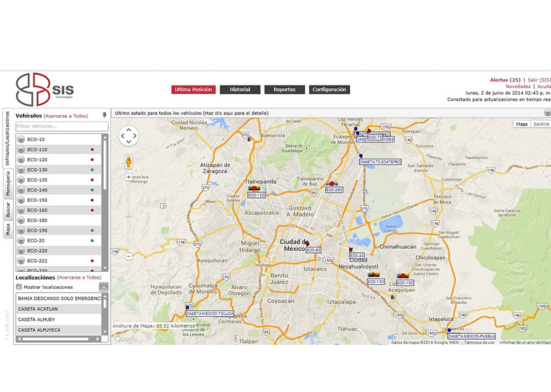The width and height of the screenshot is (551, 392).
Task: Click the ECO-260 vehicle marker
Action: pos(332,184)
